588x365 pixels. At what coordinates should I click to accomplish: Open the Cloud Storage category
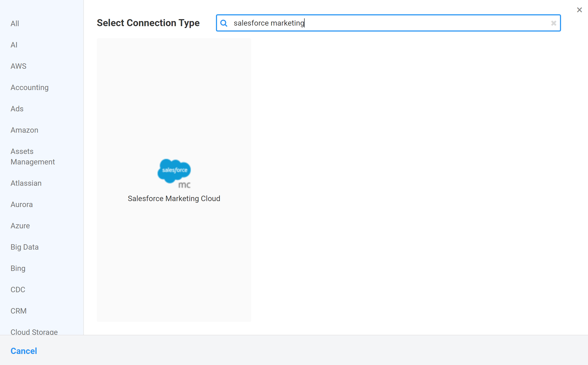34,332
